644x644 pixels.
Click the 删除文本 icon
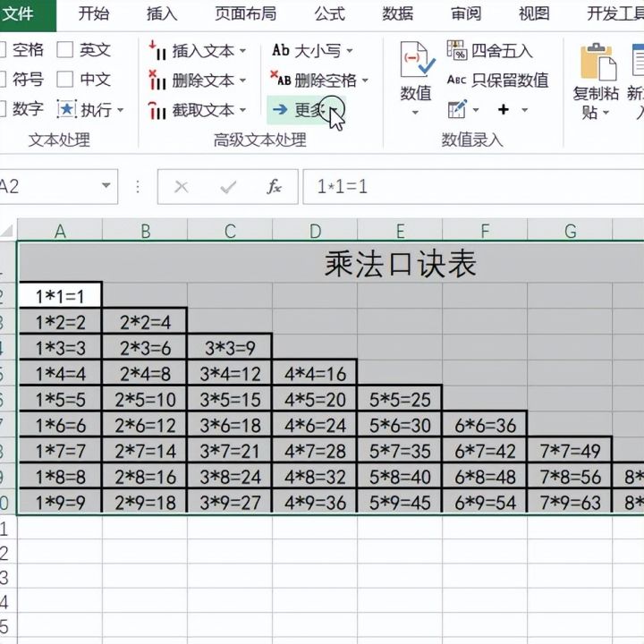tap(157, 80)
